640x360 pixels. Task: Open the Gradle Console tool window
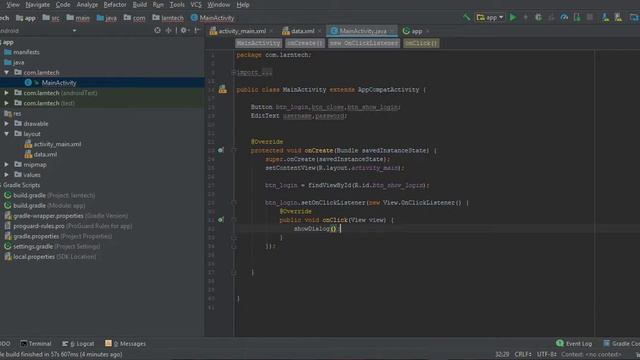click(x=621, y=344)
